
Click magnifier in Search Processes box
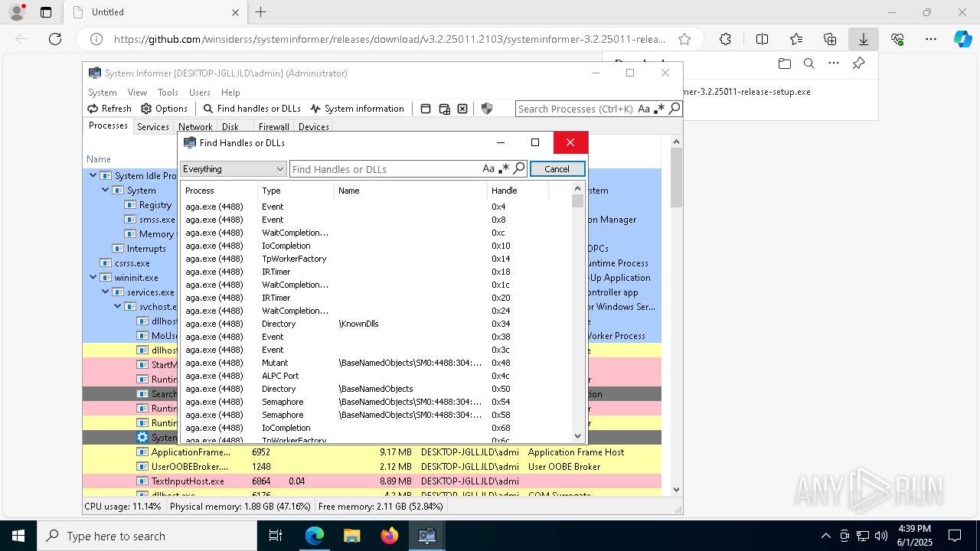click(674, 109)
